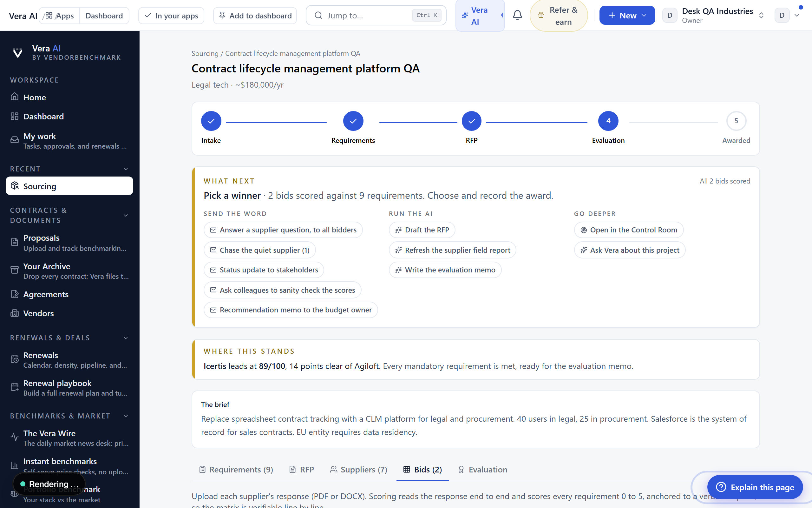Click the "All 2 bids scored" text

click(724, 181)
